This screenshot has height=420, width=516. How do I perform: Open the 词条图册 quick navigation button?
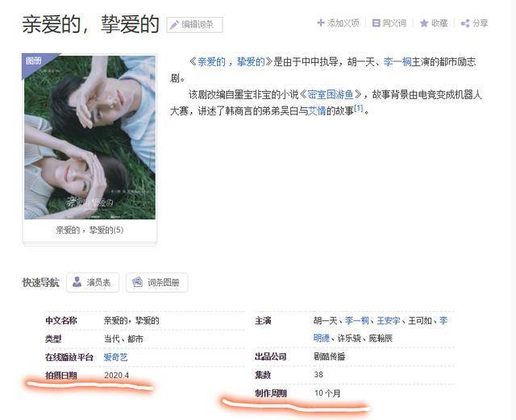(x=156, y=282)
